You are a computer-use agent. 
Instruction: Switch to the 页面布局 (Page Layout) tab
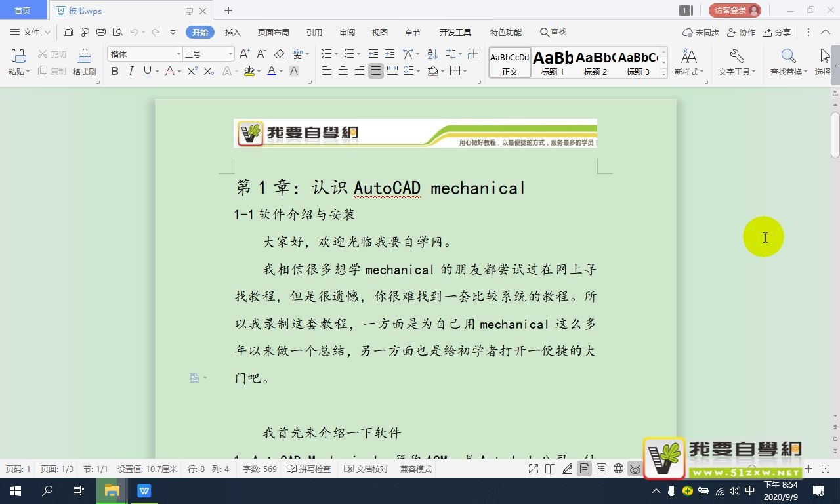pyautogui.click(x=274, y=32)
